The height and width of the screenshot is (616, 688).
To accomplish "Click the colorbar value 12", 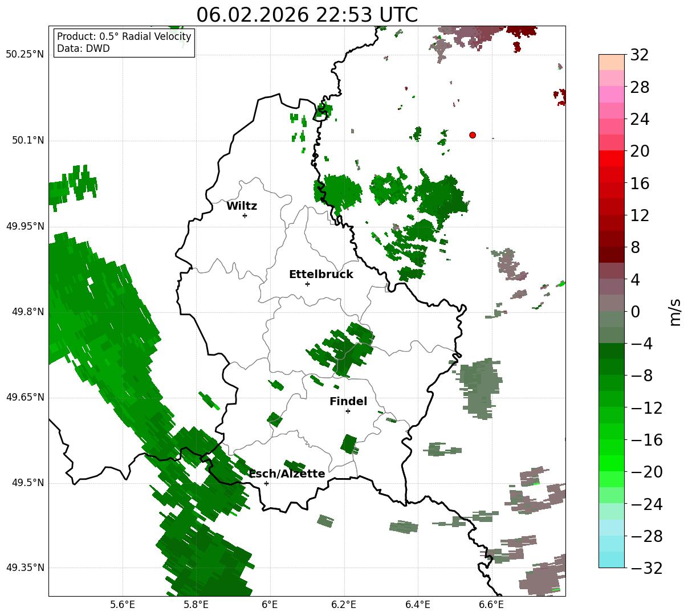I will pos(640,215).
